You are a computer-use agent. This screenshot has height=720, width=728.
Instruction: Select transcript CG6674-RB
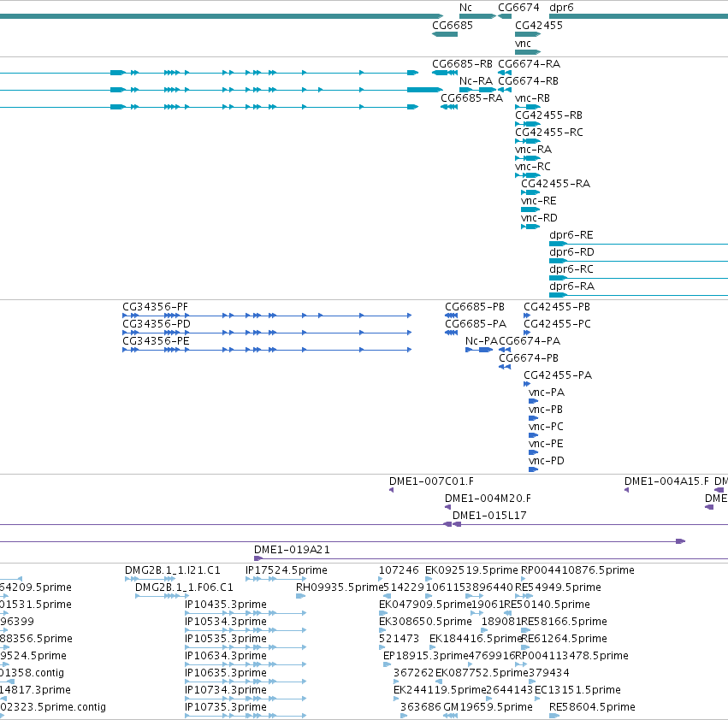coord(528,80)
